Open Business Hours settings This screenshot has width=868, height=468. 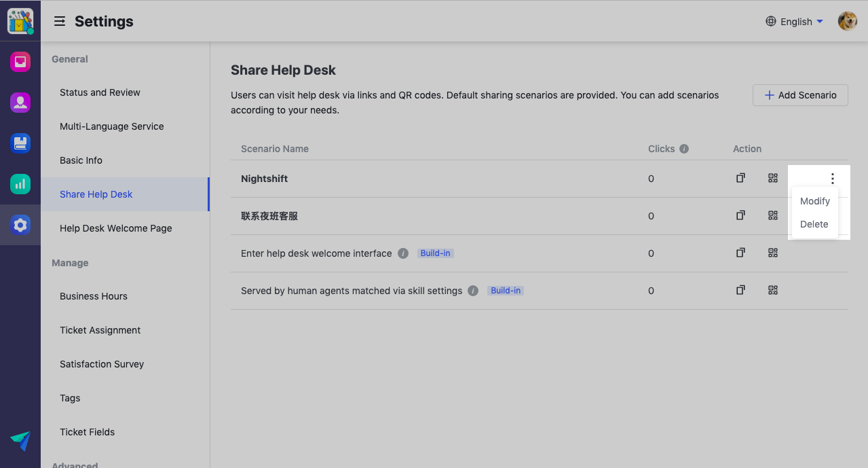pos(94,296)
